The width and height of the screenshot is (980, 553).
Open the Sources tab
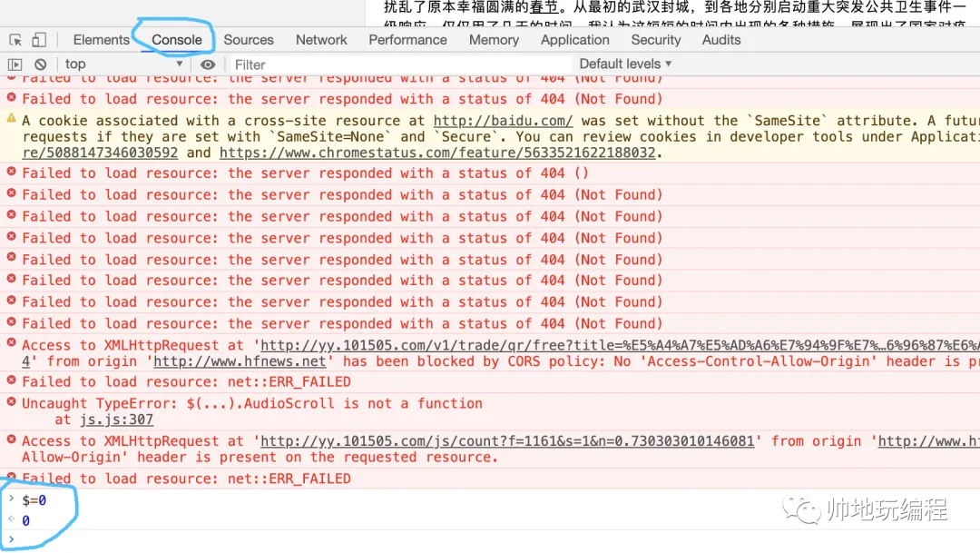click(x=249, y=39)
